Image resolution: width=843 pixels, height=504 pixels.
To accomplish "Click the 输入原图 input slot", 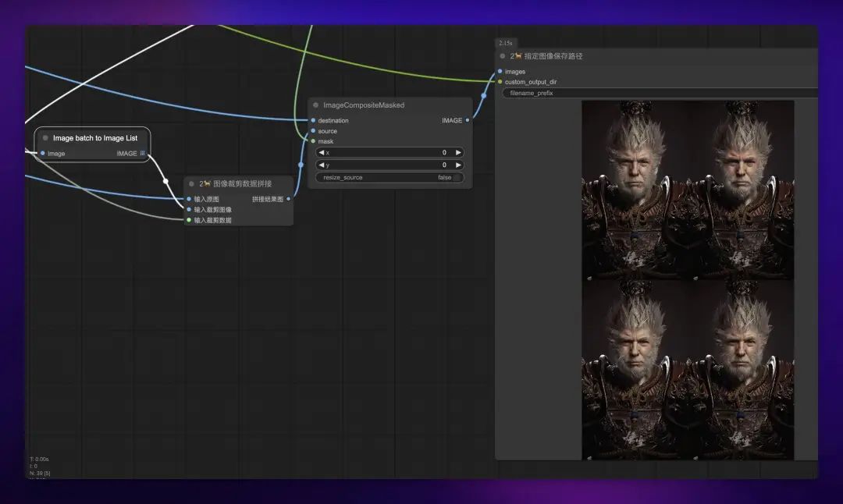I will click(189, 200).
